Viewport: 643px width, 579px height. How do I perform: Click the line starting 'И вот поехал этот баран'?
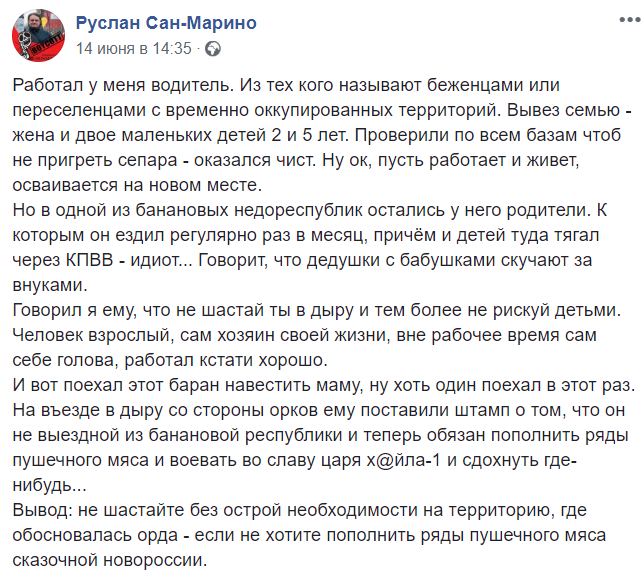[x=324, y=385]
